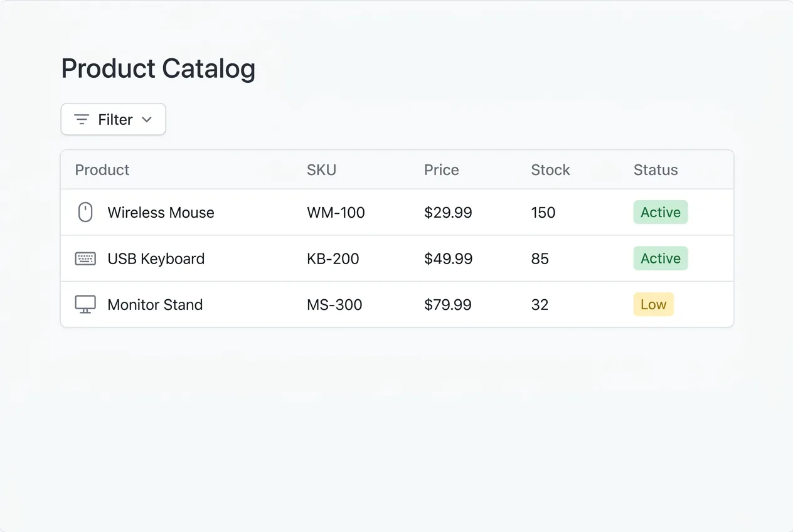Open the Filter dropdown

pyautogui.click(x=113, y=119)
